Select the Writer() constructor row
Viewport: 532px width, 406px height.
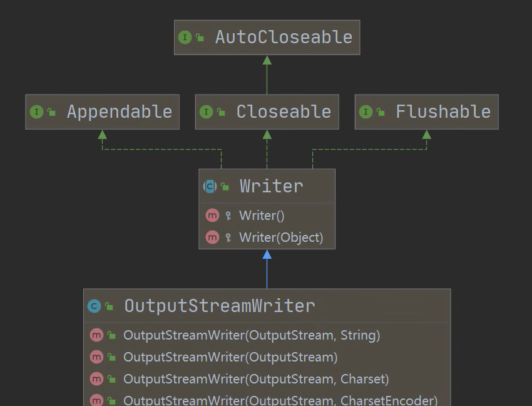click(267, 216)
